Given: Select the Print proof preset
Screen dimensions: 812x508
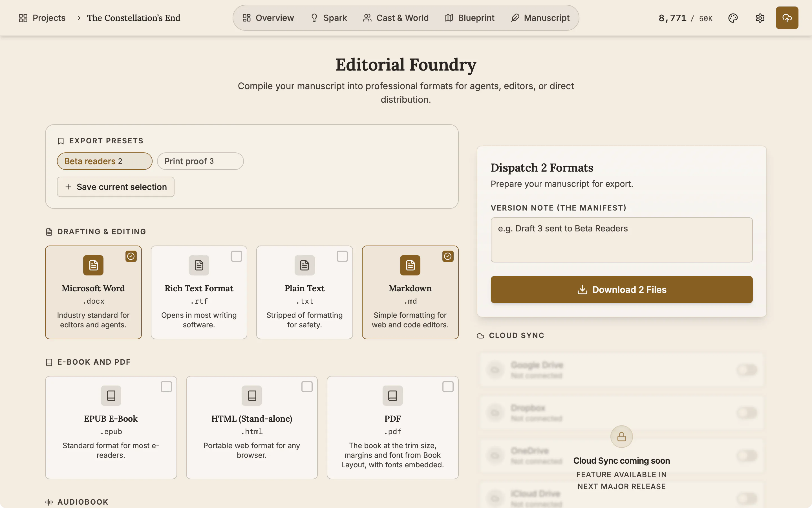Looking at the screenshot, I should tap(200, 161).
